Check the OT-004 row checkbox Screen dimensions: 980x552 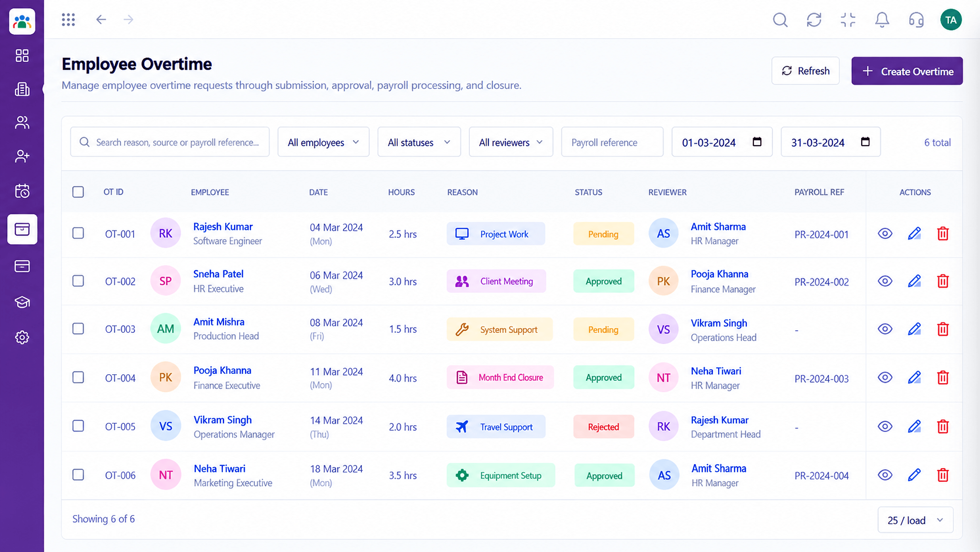point(78,377)
